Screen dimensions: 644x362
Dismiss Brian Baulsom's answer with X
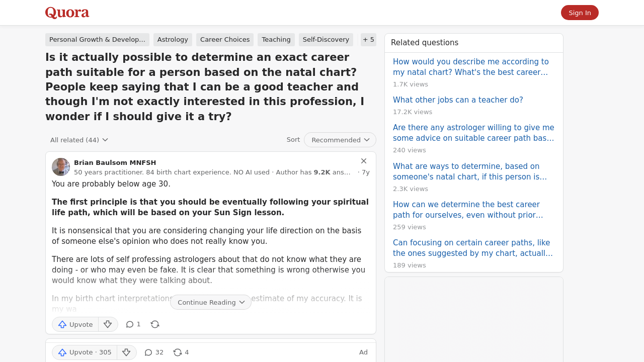364,161
